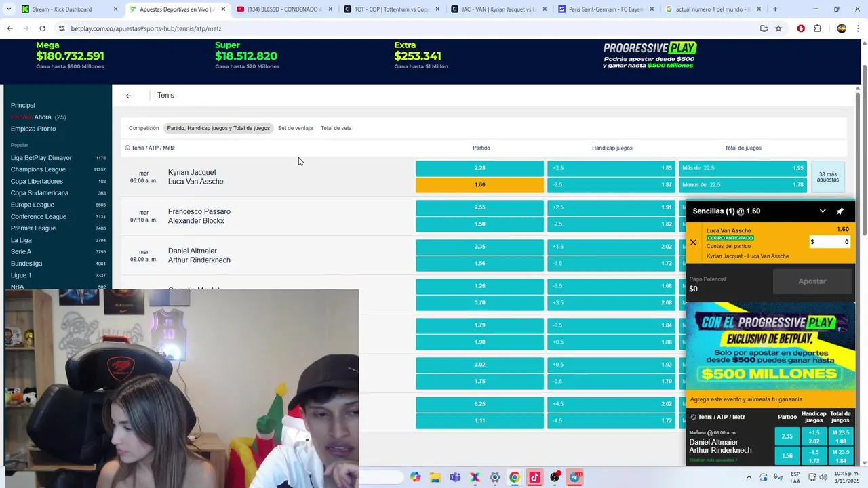
Task: Click the Apostar button
Action: coord(812,281)
